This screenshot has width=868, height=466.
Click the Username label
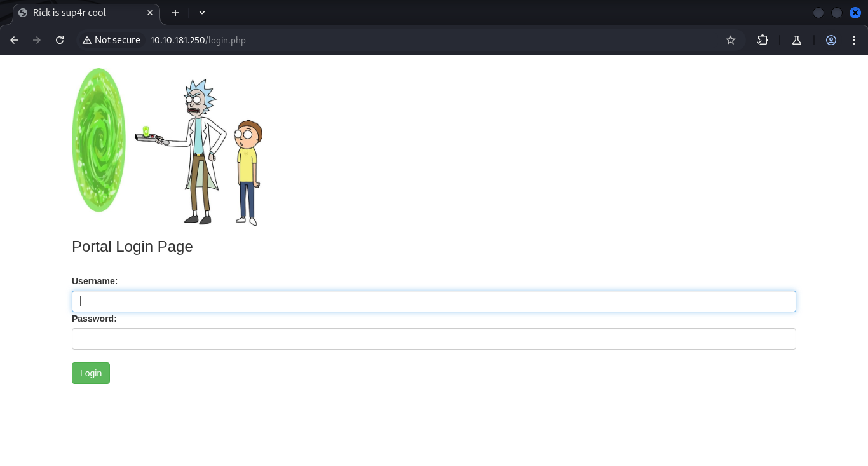click(x=95, y=281)
